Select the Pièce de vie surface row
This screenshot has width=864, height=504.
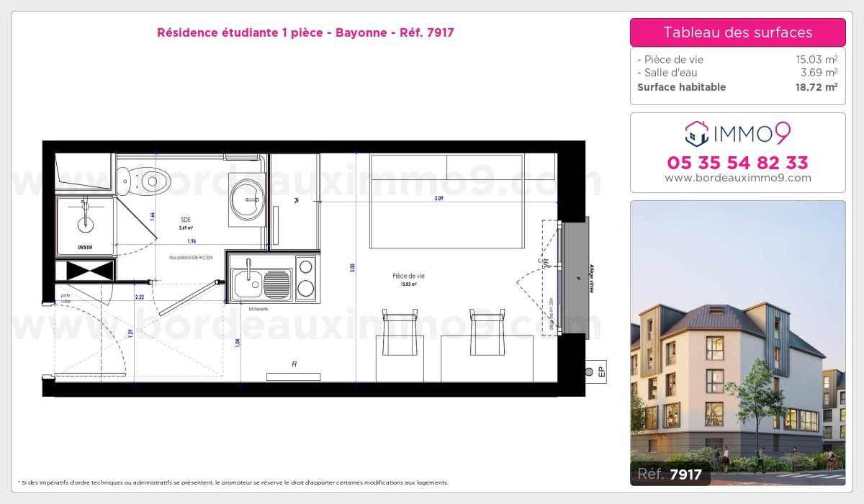(737, 60)
